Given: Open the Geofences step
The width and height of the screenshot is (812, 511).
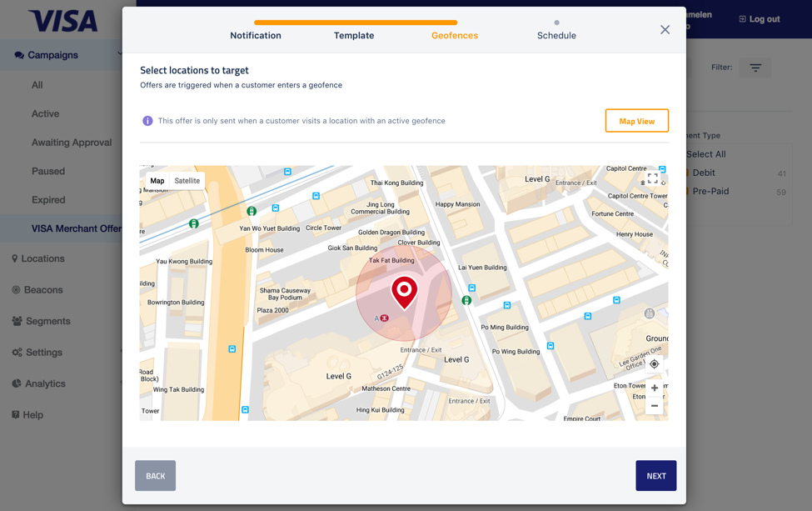Looking at the screenshot, I should tap(455, 35).
